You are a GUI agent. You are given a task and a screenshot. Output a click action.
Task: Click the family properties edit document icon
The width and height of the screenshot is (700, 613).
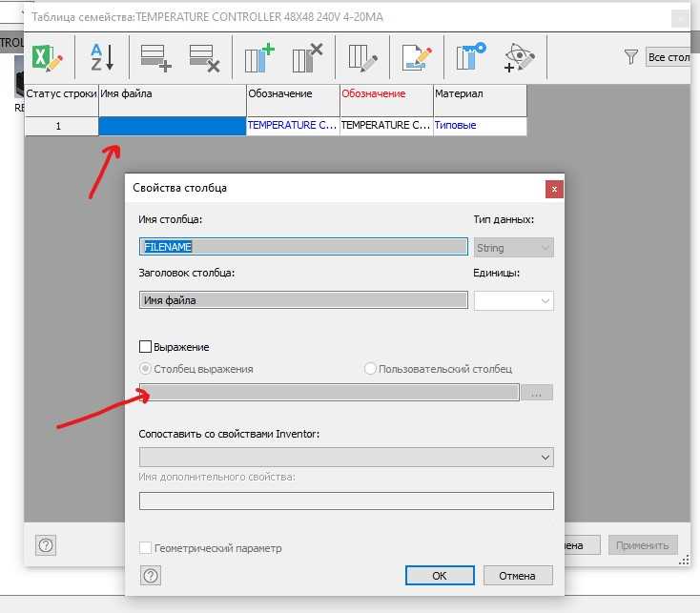417,58
